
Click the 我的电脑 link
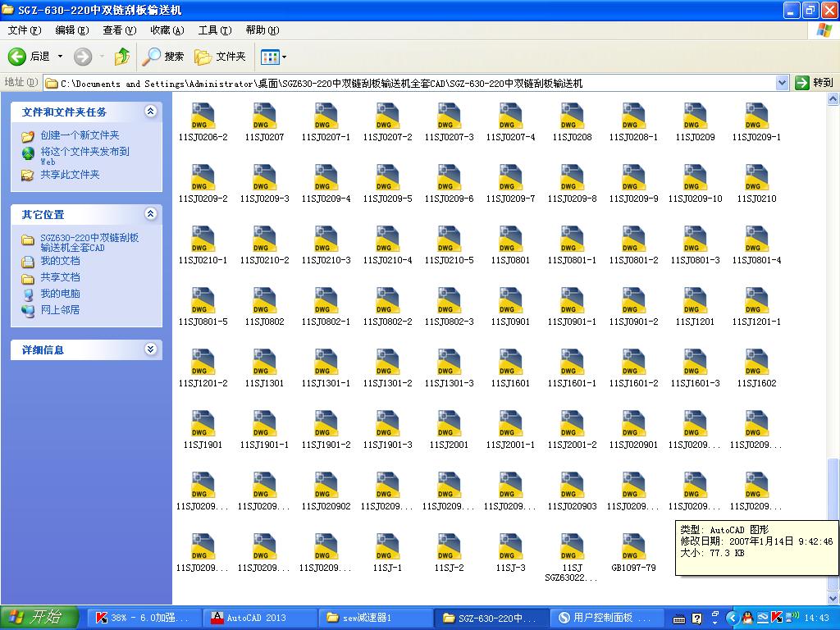click(60, 294)
